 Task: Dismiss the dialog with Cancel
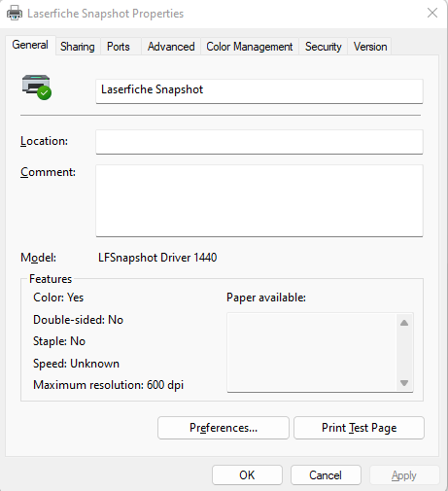[326, 475]
